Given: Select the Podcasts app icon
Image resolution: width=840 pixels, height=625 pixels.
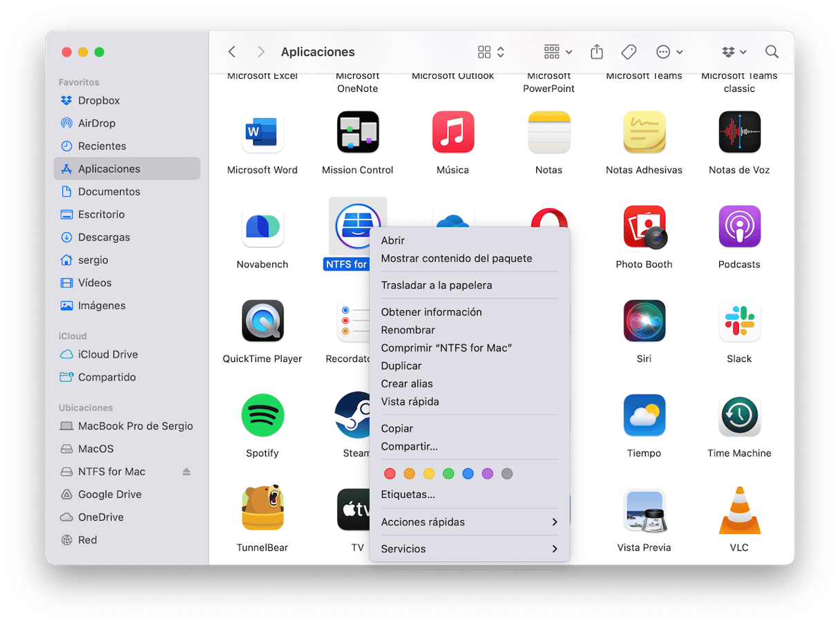Looking at the screenshot, I should [739, 227].
